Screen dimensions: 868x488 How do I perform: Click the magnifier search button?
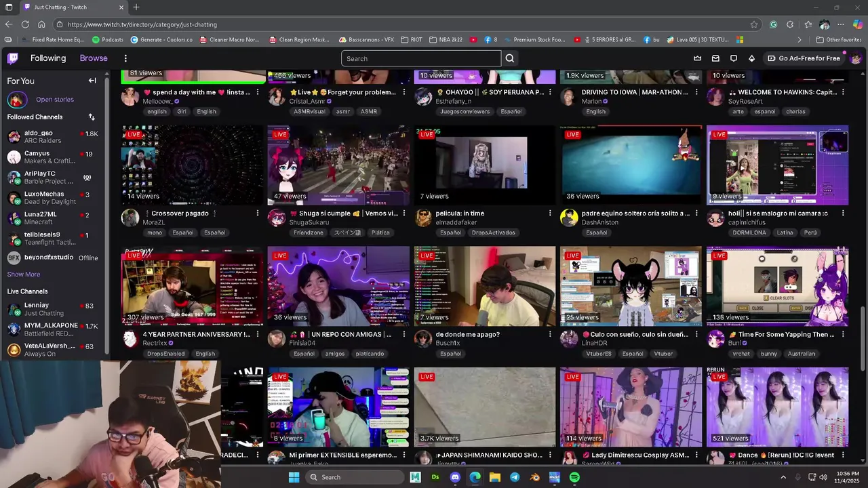click(510, 58)
